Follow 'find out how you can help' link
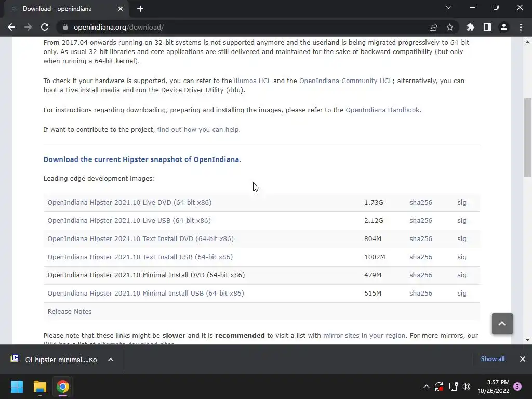Screen dimensions: 532x399 coord(198,129)
